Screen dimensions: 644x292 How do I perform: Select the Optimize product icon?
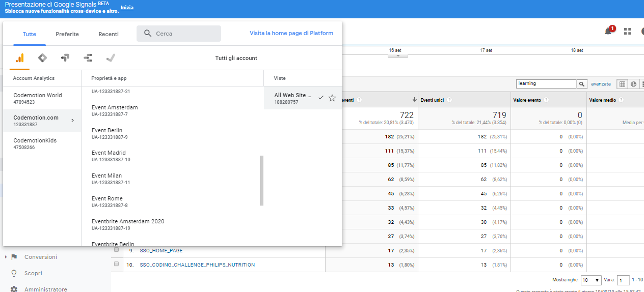click(65, 58)
